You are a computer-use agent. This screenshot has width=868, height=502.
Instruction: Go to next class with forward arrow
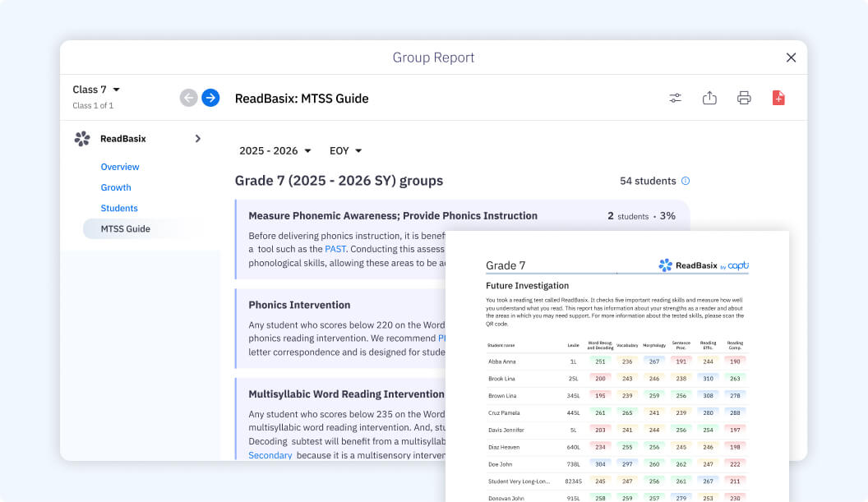210,98
